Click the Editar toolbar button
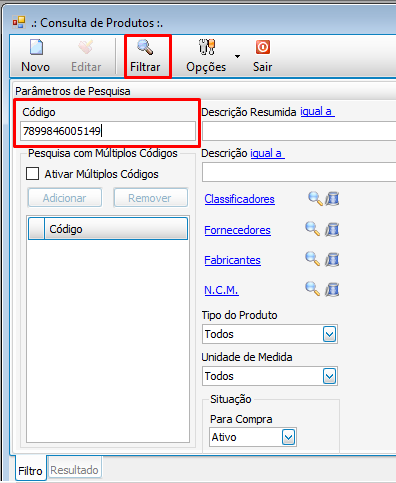396x483 pixels. pos(86,56)
